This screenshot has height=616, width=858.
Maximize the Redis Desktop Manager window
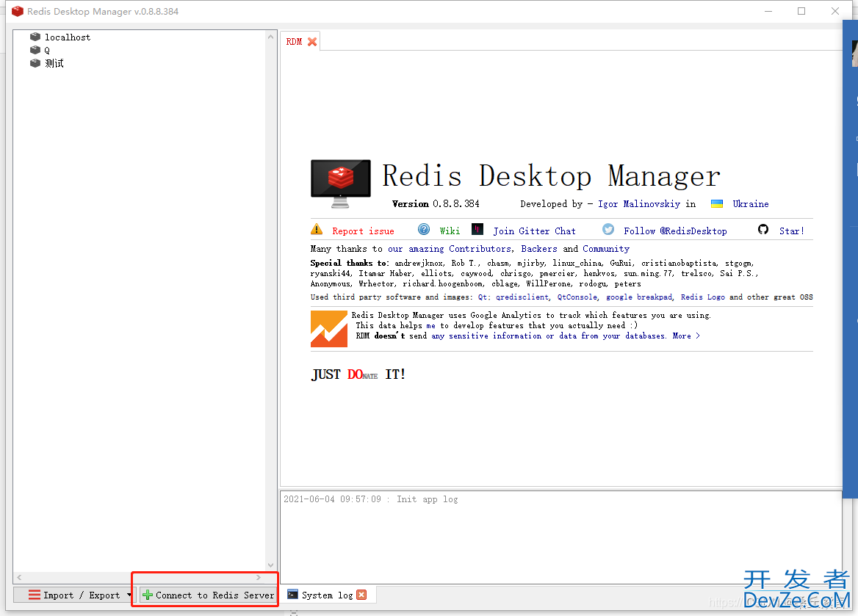pos(801,11)
